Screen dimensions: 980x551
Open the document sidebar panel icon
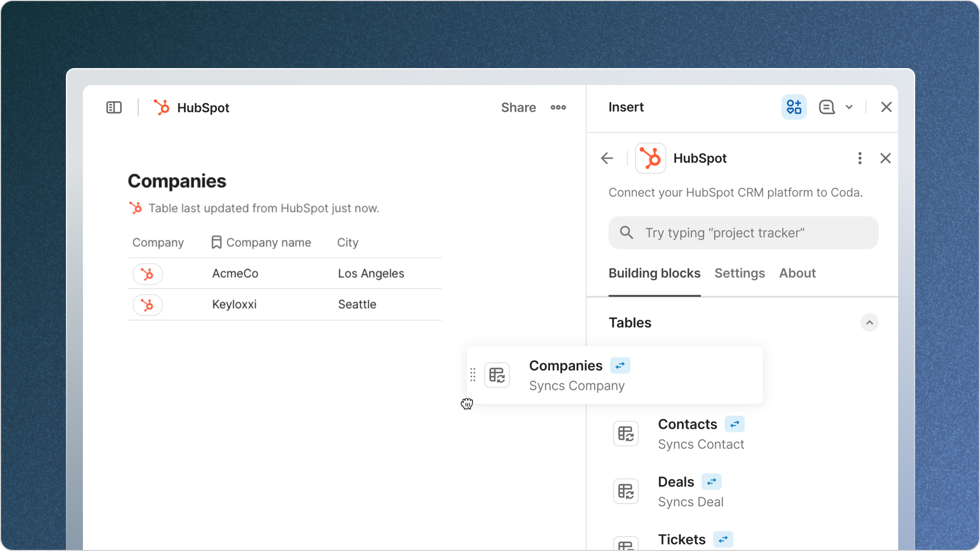114,107
